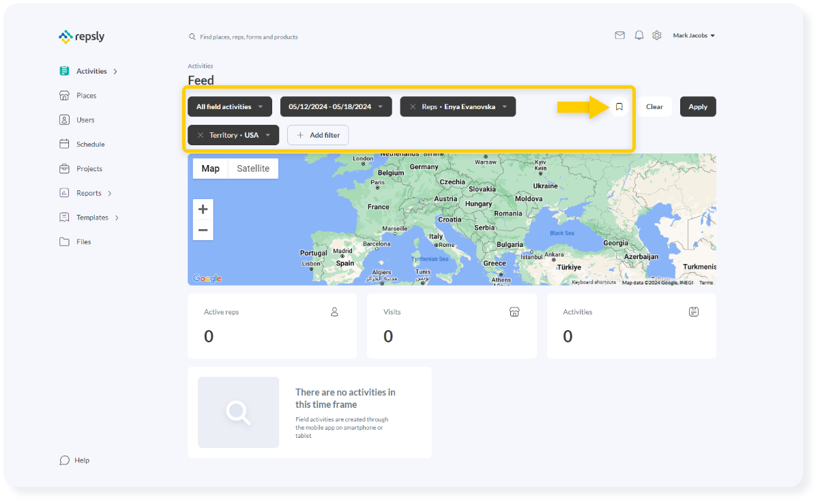Expand the Territory USA filter arrow
Screen dimensions: 820x504
coord(268,136)
